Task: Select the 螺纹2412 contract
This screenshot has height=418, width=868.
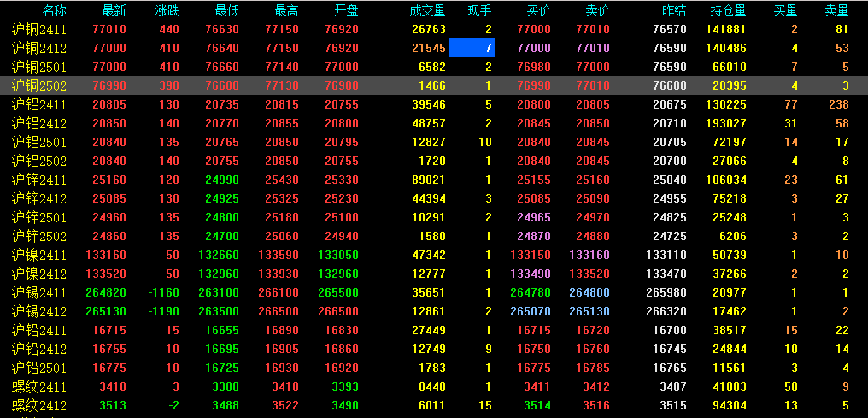Action: click(x=38, y=405)
